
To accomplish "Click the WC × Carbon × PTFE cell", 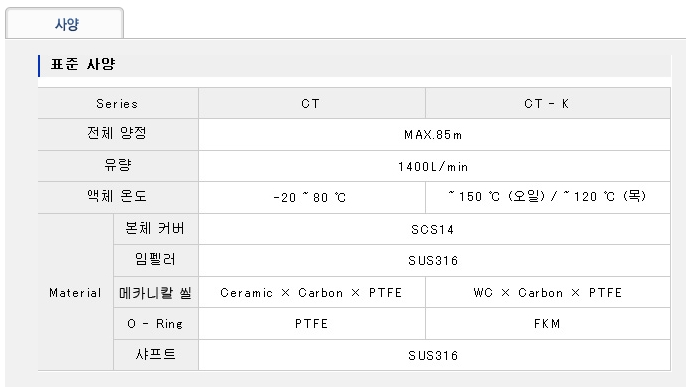I will 548,292.
